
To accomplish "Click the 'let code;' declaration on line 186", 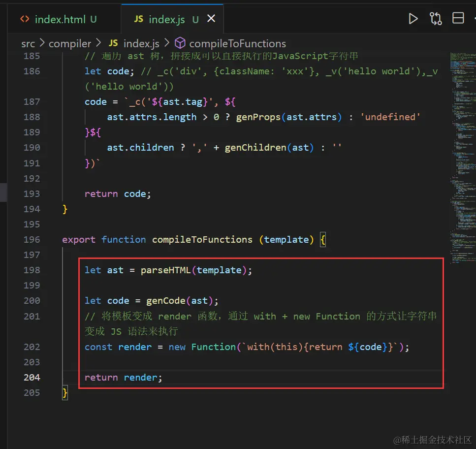I will click(x=109, y=71).
